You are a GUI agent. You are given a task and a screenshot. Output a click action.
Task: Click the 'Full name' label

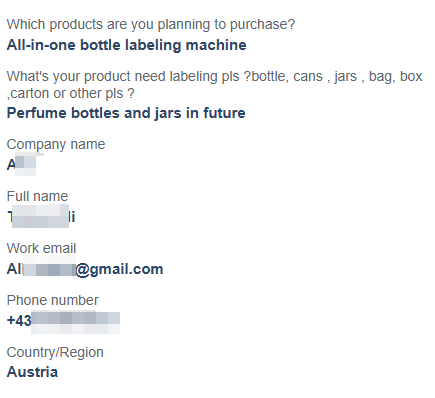[37, 196]
